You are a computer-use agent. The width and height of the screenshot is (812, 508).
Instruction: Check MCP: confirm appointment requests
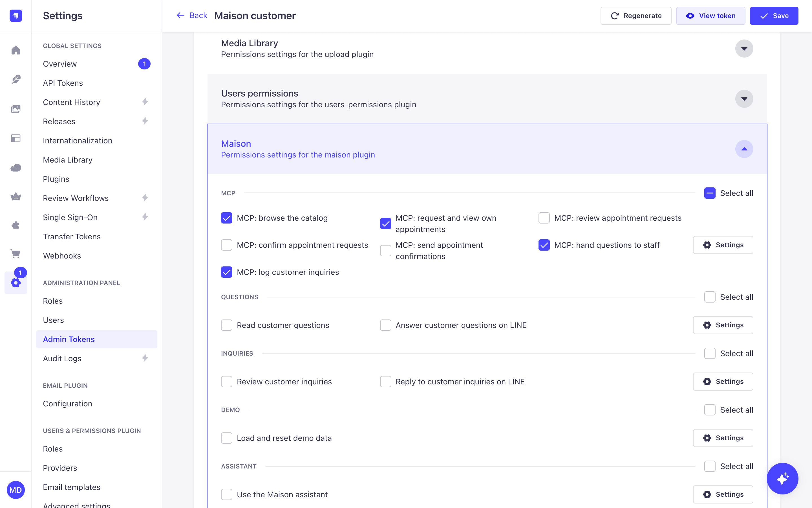[x=227, y=245]
